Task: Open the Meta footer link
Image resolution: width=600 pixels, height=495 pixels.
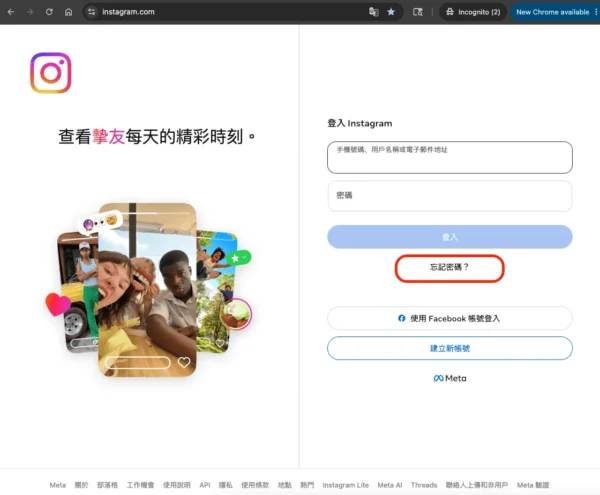Action: 58,485
